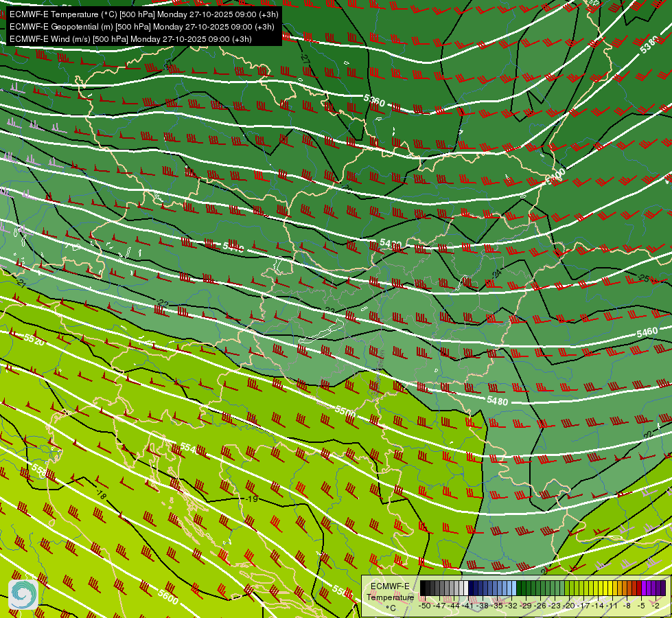Click the -29 legend tick value

click(526, 606)
